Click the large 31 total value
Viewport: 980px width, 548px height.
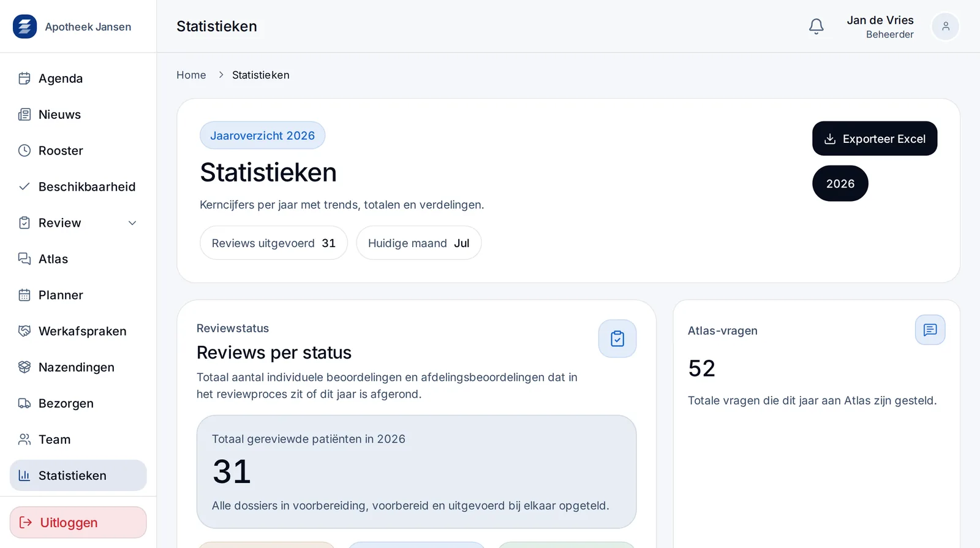click(x=232, y=471)
